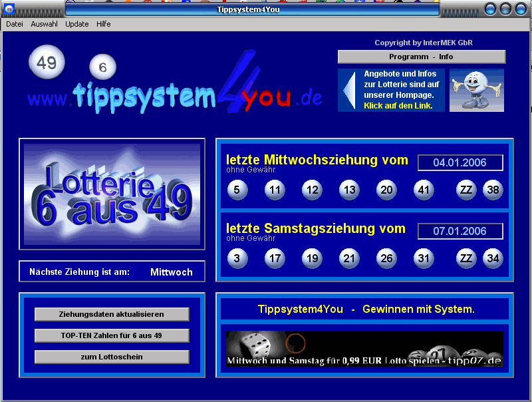This screenshot has height=402, width=532.
Task: Click the Mittwoch date field 04.01.2006
Action: [x=460, y=162]
